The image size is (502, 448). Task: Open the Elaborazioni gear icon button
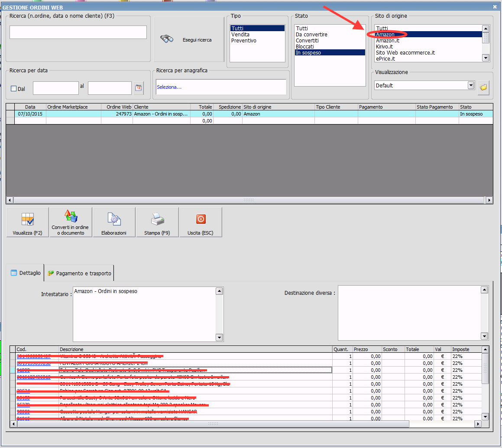pyautogui.click(x=114, y=219)
